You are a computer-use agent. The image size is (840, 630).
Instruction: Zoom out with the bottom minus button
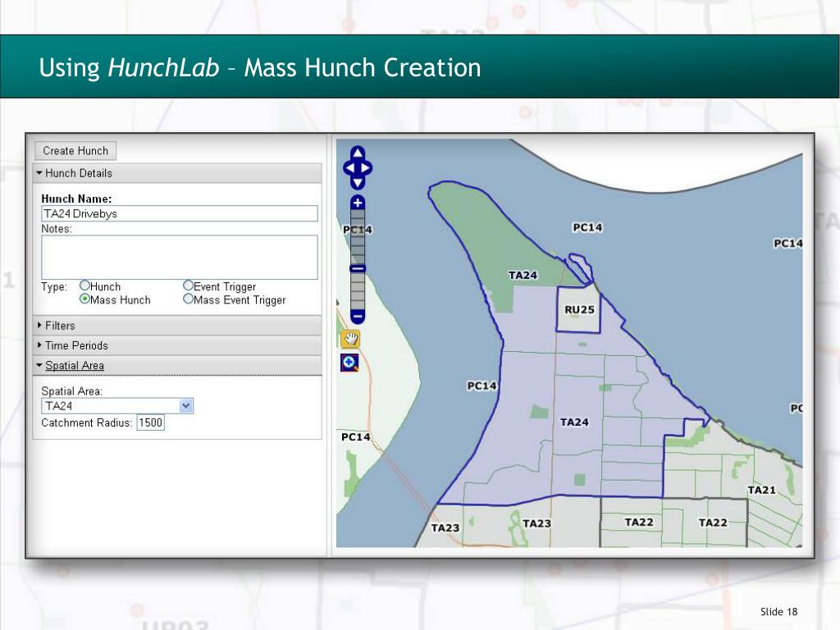(x=358, y=317)
